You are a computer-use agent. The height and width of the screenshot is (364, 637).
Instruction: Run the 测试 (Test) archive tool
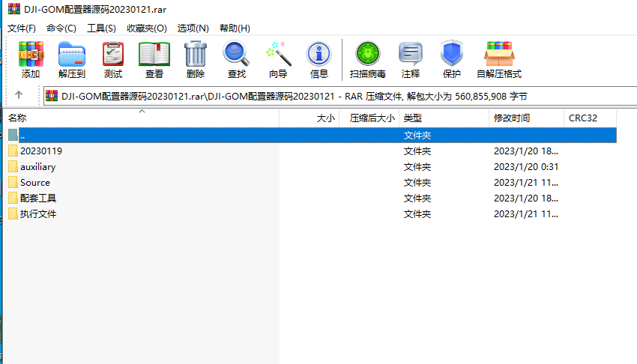(113, 54)
